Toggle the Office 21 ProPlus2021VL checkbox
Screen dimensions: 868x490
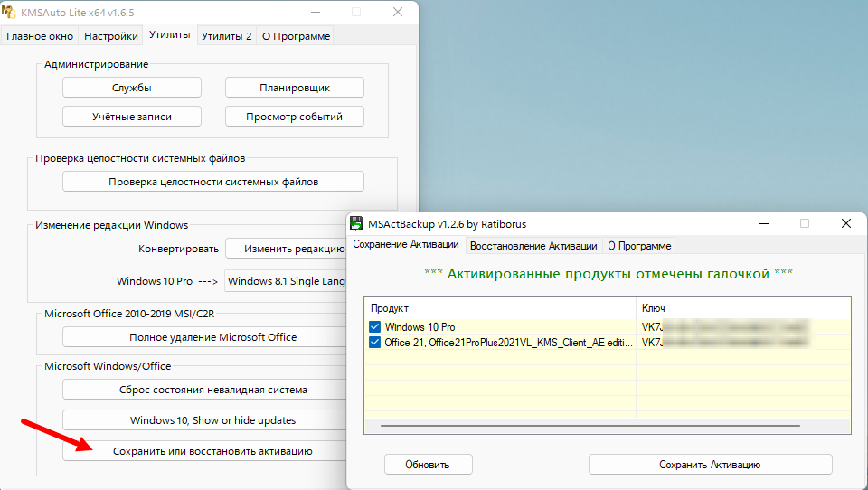pos(374,342)
